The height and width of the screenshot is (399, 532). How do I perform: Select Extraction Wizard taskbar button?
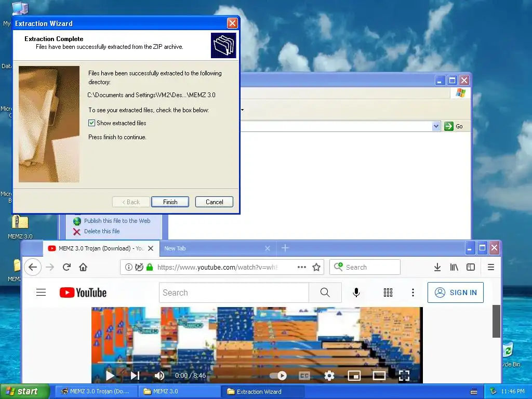263,392
